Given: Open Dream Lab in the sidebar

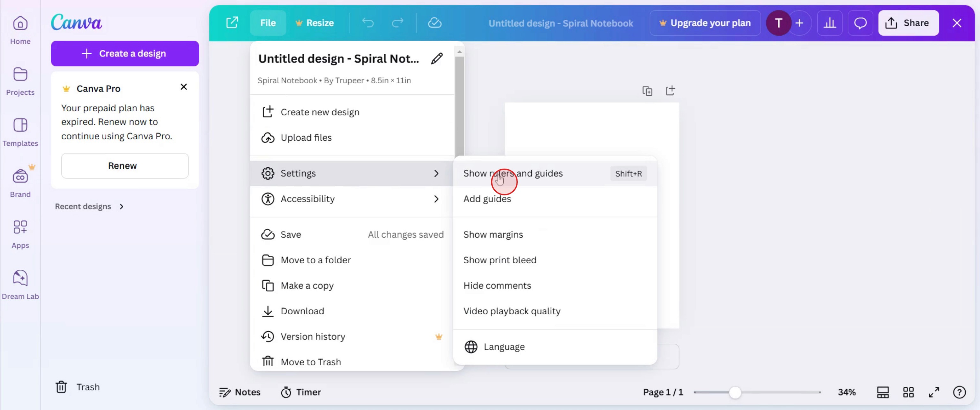Looking at the screenshot, I should coord(20,285).
